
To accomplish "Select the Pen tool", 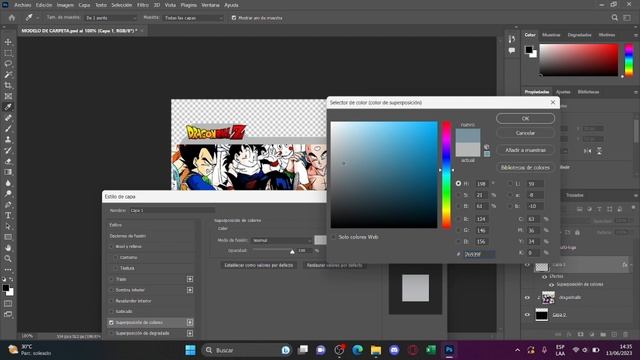I will pos(8,204).
